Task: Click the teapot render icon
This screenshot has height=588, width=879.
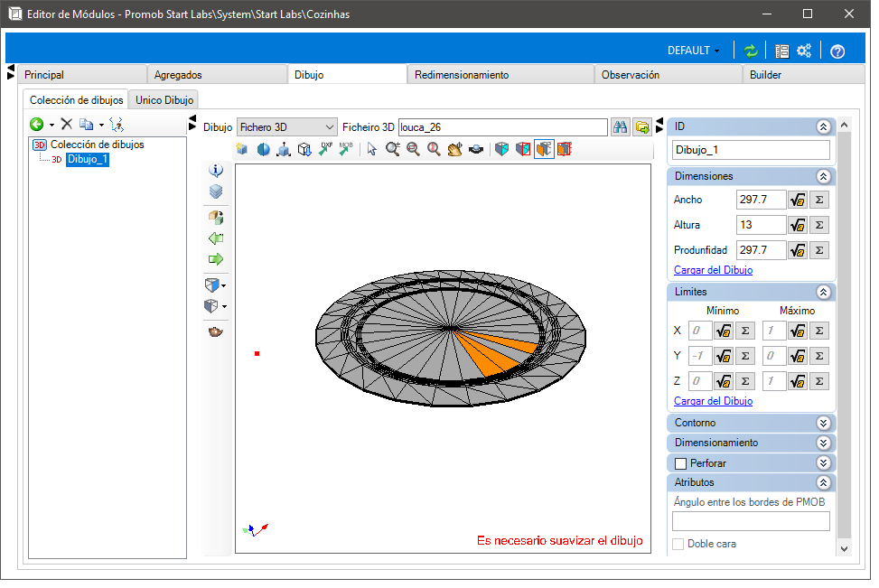Action: [216, 331]
